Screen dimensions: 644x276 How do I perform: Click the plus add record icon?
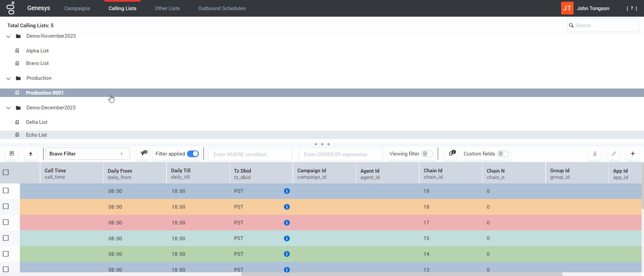(633, 154)
